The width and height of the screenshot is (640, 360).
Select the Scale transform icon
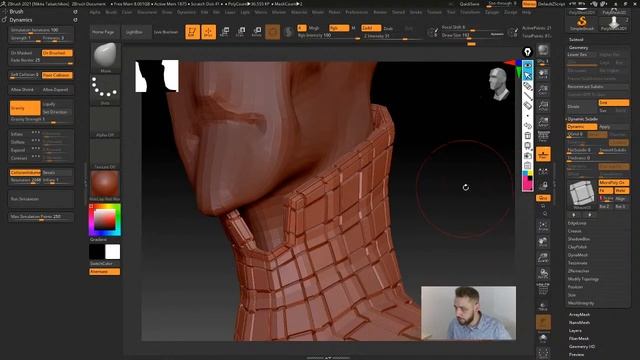[241, 32]
